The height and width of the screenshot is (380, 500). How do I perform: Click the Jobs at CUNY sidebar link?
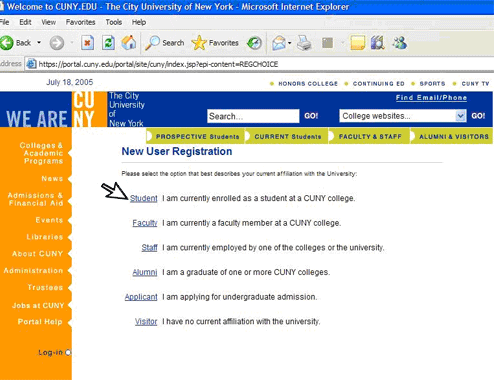pos(38,305)
